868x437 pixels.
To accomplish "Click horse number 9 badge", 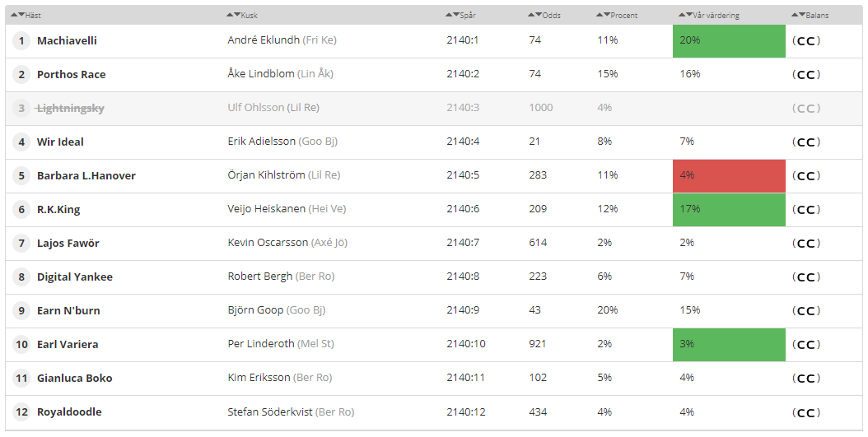I will point(21,311).
